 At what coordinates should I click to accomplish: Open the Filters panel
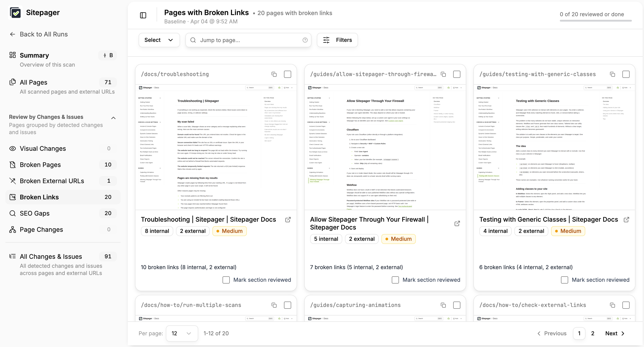(x=337, y=40)
